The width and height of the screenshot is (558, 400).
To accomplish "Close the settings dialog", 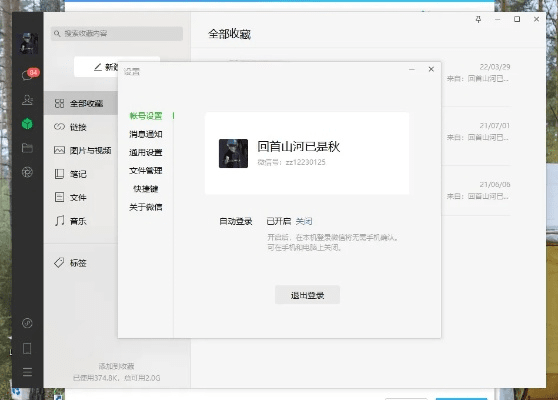I will coord(431,69).
